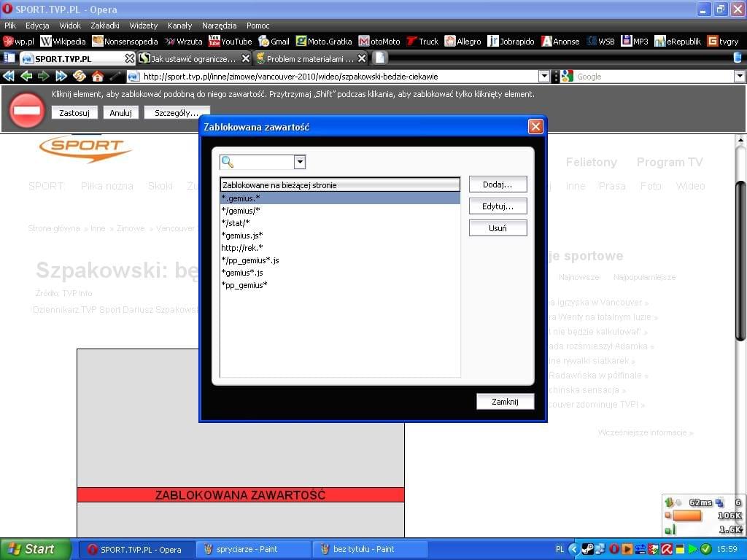The width and height of the screenshot is (747, 560).
Task: Go back with the green left arrow
Action: [26, 76]
